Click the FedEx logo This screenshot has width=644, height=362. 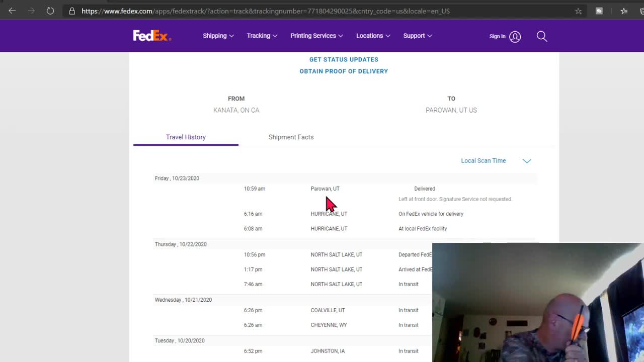tap(152, 36)
